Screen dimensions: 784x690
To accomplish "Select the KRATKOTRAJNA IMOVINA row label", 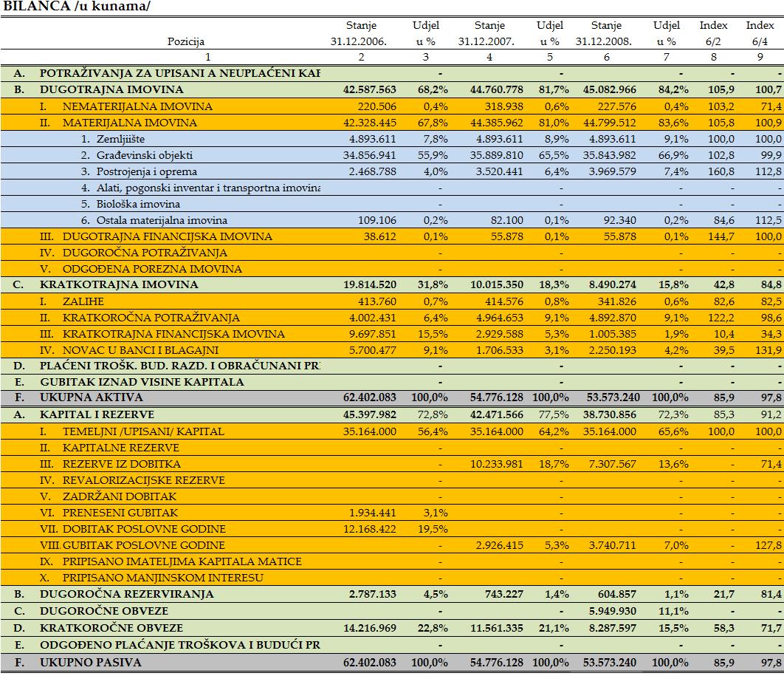I will pos(119,284).
